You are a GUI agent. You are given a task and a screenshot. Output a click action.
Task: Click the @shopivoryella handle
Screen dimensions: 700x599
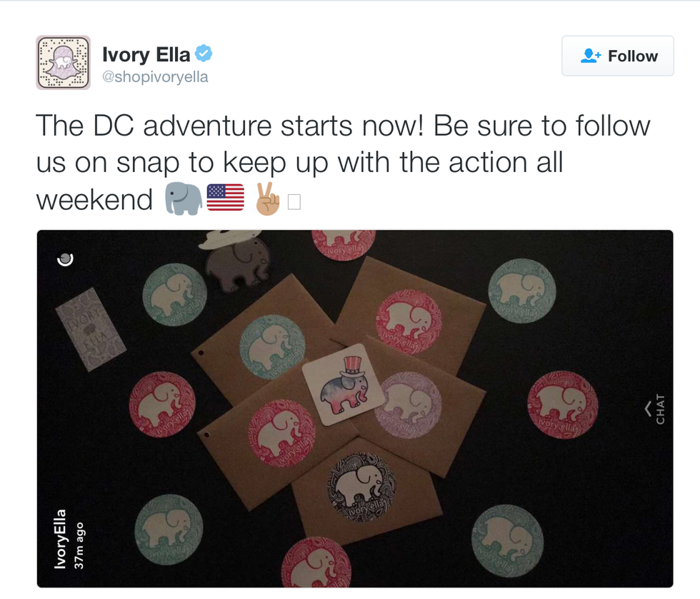(155, 77)
